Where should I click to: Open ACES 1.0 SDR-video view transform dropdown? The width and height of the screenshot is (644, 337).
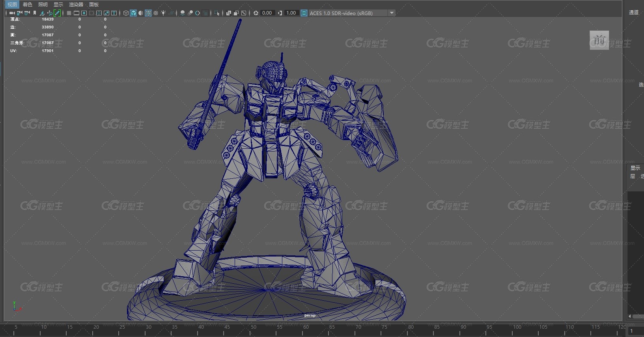pyautogui.click(x=352, y=13)
